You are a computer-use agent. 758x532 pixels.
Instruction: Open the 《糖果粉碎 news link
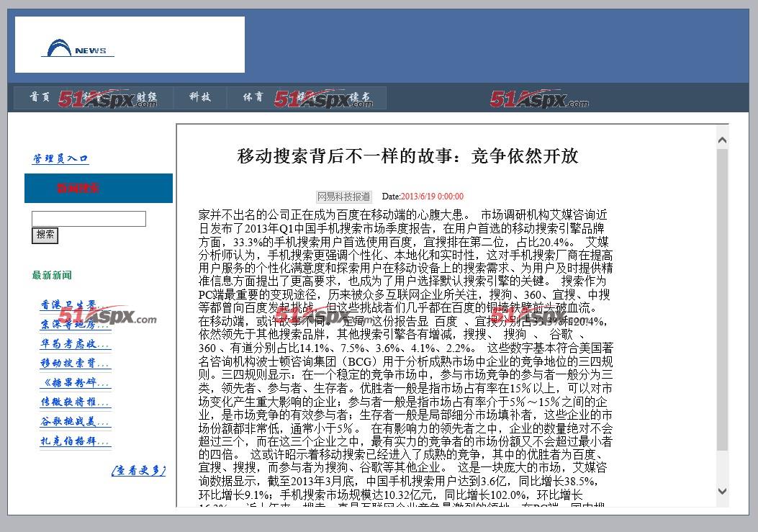click(x=75, y=382)
